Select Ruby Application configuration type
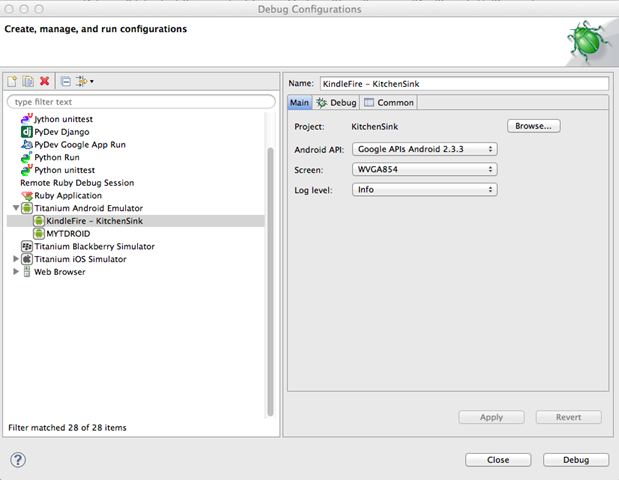619x480 pixels. [x=68, y=195]
